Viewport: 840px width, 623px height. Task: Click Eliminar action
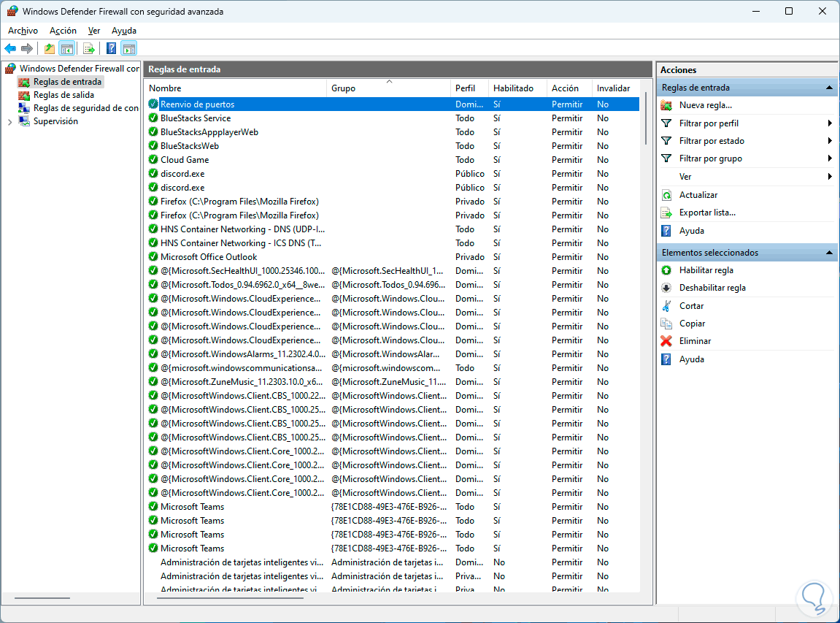click(695, 341)
